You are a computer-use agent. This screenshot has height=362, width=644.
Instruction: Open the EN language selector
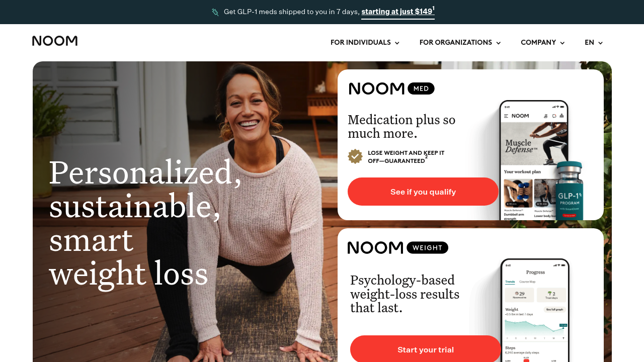pyautogui.click(x=594, y=42)
